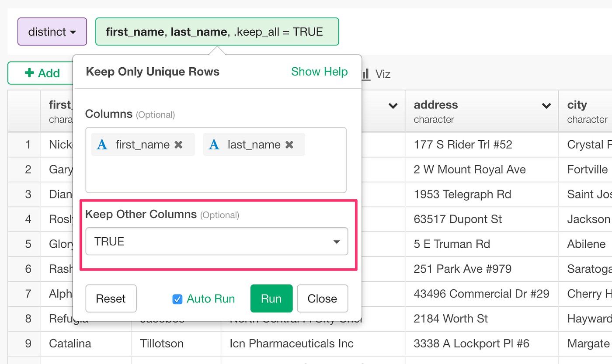Click the blue A character icon beside first_name
Viewport: 612px width, 364px height.
pos(101,144)
